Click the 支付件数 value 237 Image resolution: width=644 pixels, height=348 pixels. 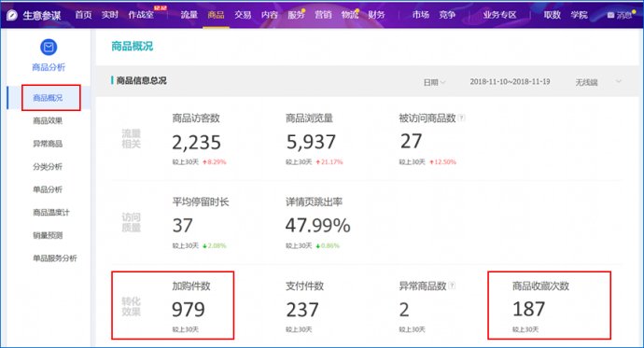[x=302, y=310]
